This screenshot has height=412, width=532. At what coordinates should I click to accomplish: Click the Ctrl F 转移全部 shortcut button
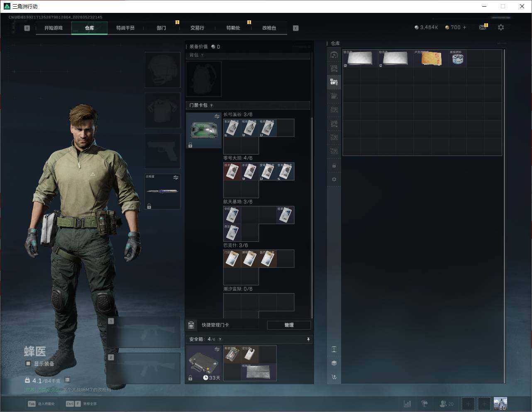pyautogui.click(x=81, y=404)
